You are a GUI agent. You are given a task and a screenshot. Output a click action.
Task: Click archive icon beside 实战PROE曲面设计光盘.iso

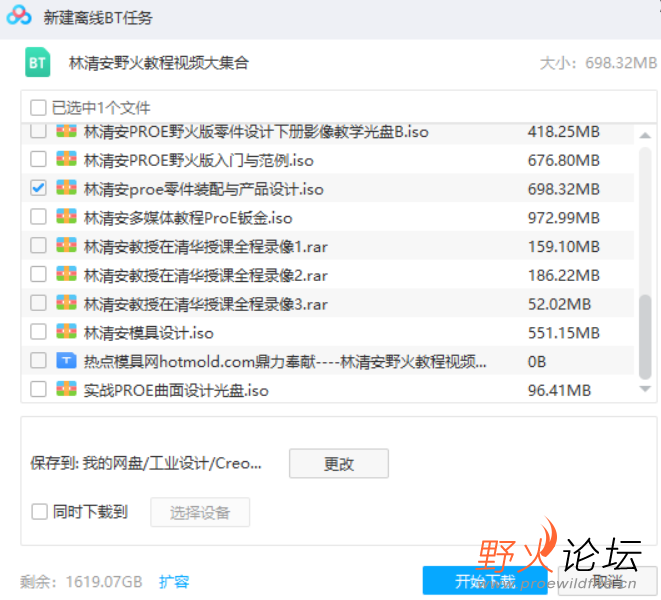click(67, 389)
